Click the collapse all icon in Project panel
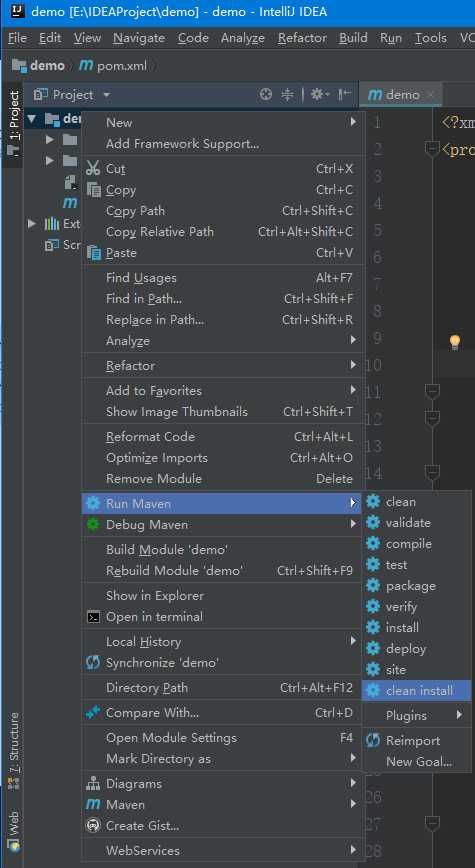Image resolution: width=475 pixels, height=868 pixels. [287, 95]
